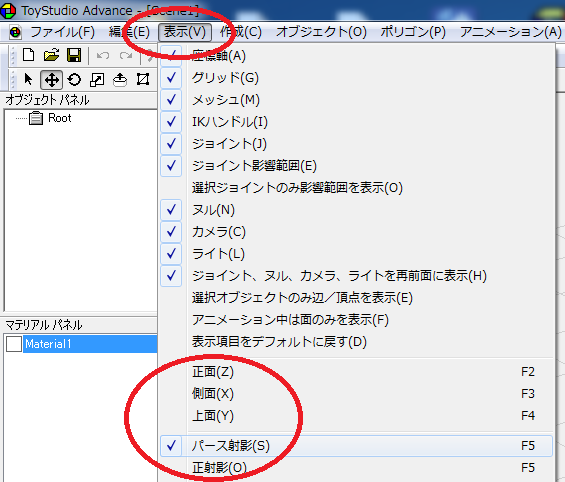Select 正射影(O) projection
The image size is (565, 482).
356,468
